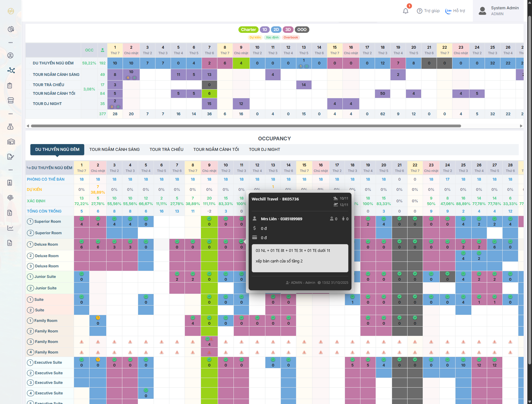Click the Trợ giúp help link

pyautogui.click(x=428, y=11)
